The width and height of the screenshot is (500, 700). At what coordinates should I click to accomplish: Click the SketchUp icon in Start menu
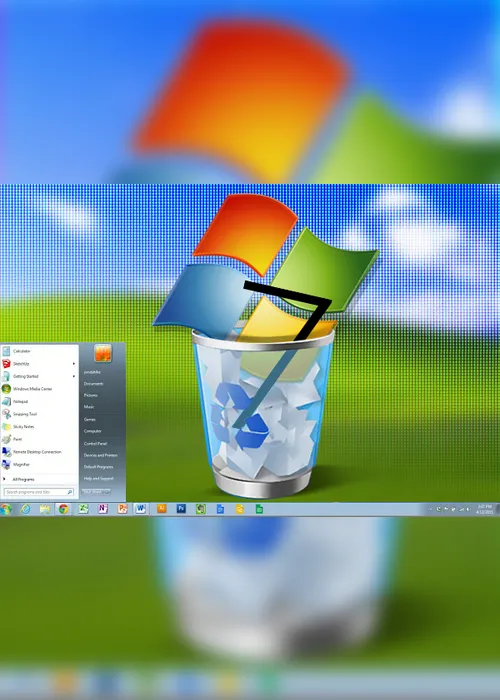6,363
